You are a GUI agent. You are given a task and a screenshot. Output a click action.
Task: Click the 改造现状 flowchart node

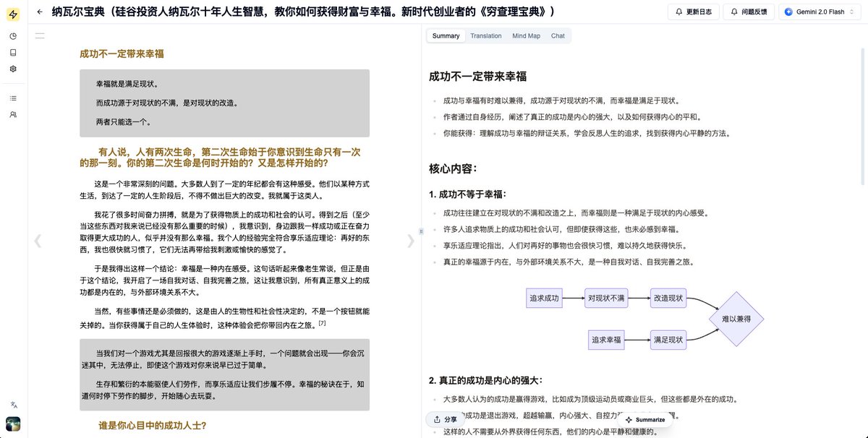pos(668,298)
